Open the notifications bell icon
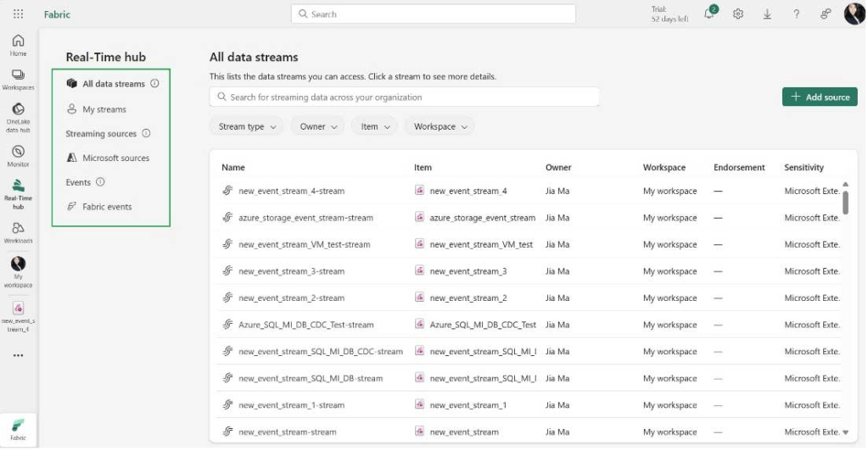The width and height of the screenshot is (868, 451). click(709, 14)
